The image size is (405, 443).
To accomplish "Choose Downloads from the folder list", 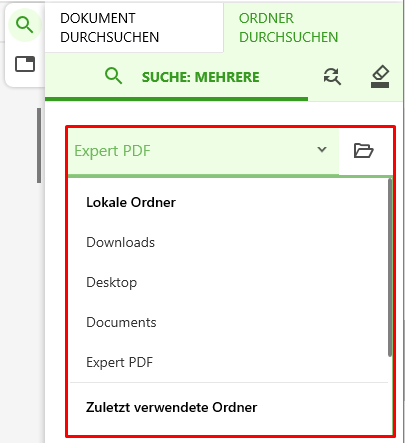I will point(120,242).
